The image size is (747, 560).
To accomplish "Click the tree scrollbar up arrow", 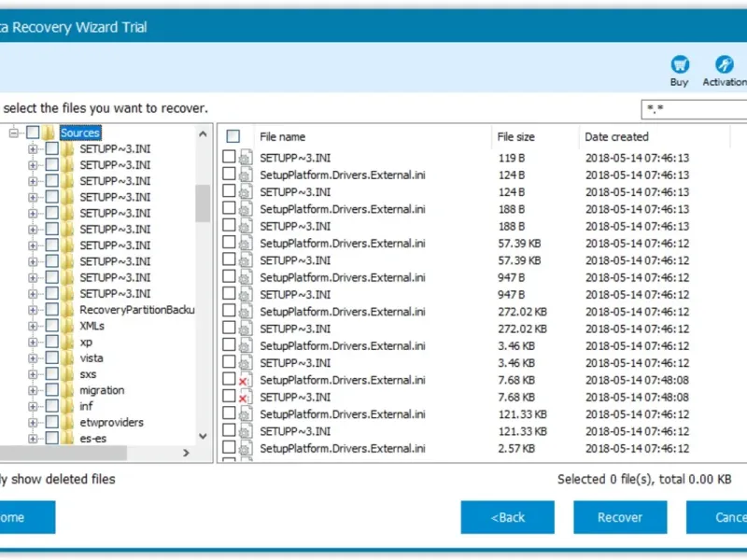I will tap(203, 133).
